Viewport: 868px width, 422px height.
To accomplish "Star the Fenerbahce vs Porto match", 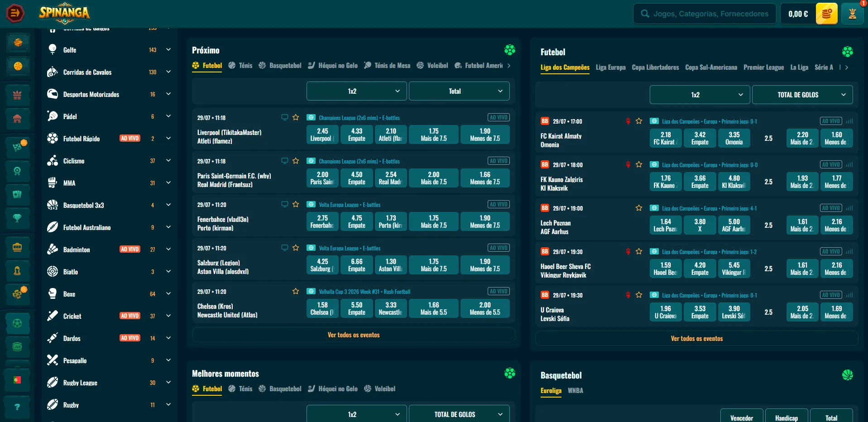I will click(296, 204).
